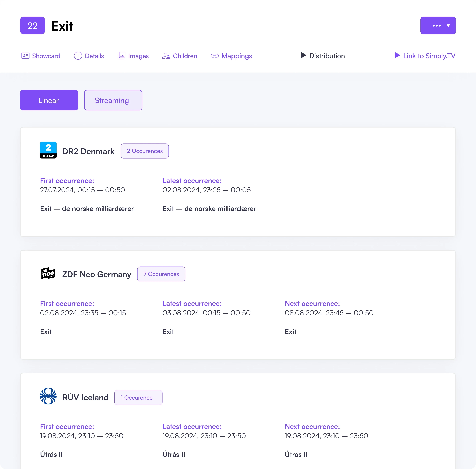Click the DR2 Denmark channel logo
Image resolution: width=476 pixels, height=469 pixels.
(x=48, y=150)
